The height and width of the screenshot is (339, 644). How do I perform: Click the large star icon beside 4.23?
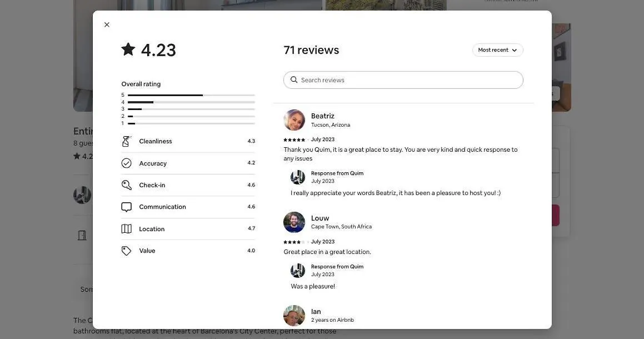pyautogui.click(x=128, y=49)
